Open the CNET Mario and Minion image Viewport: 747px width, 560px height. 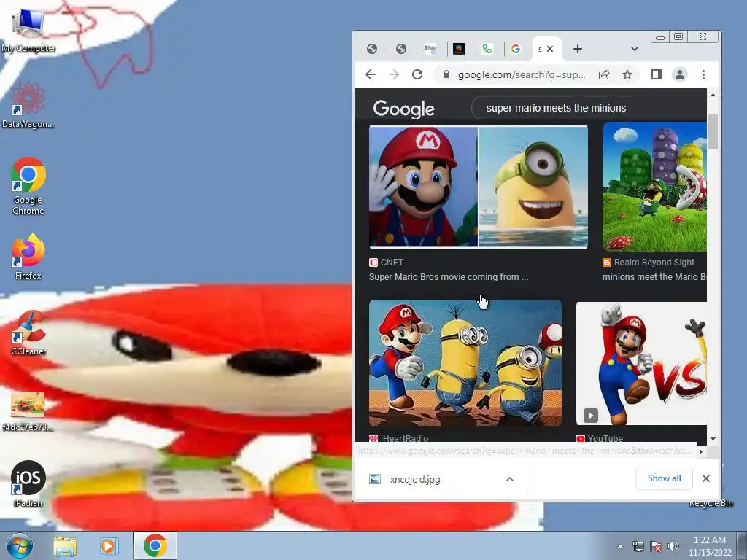click(x=479, y=187)
